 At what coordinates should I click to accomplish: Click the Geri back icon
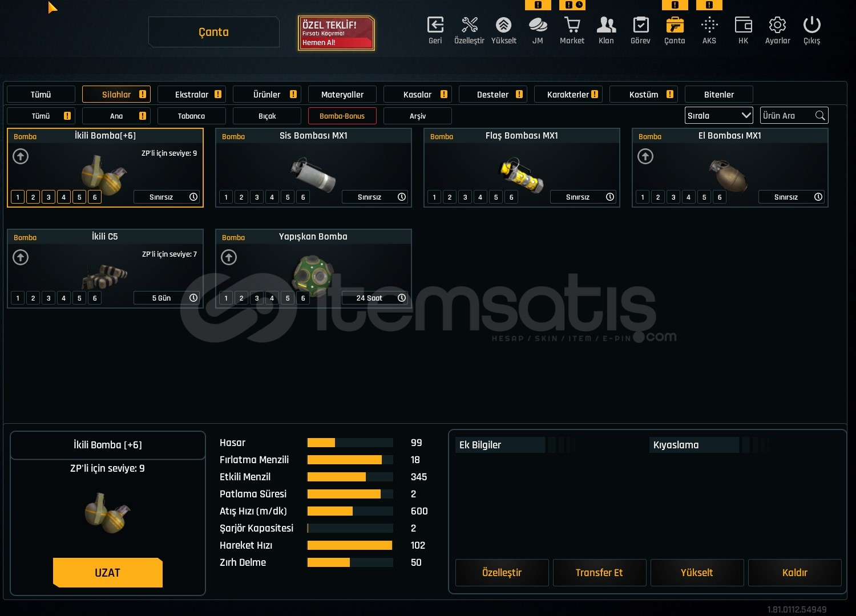pyautogui.click(x=435, y=26)
